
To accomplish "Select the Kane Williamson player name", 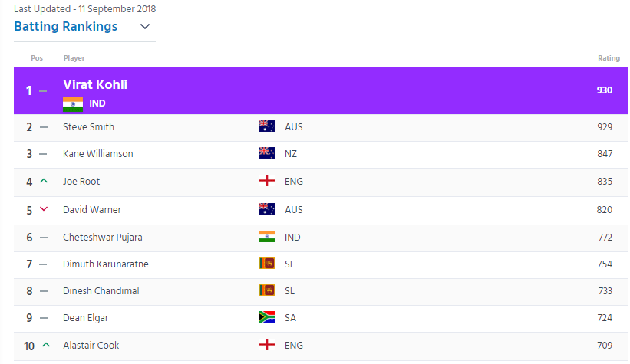I will (98, 154).
